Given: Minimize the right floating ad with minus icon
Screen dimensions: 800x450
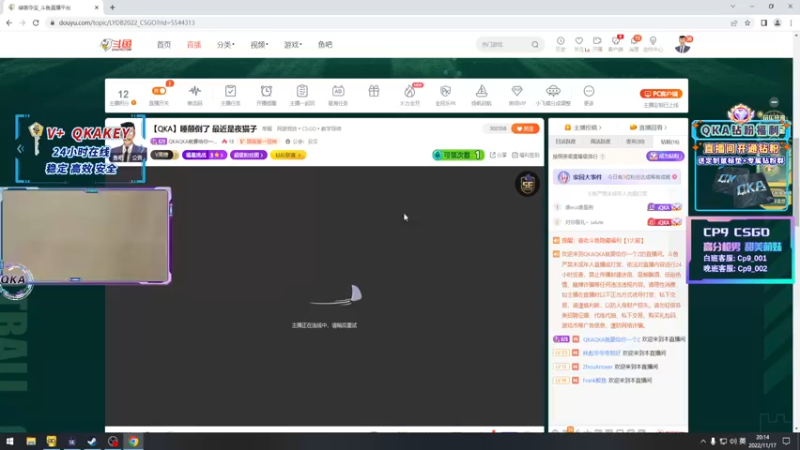Looking at the screenshot, I should pos(774,102).
